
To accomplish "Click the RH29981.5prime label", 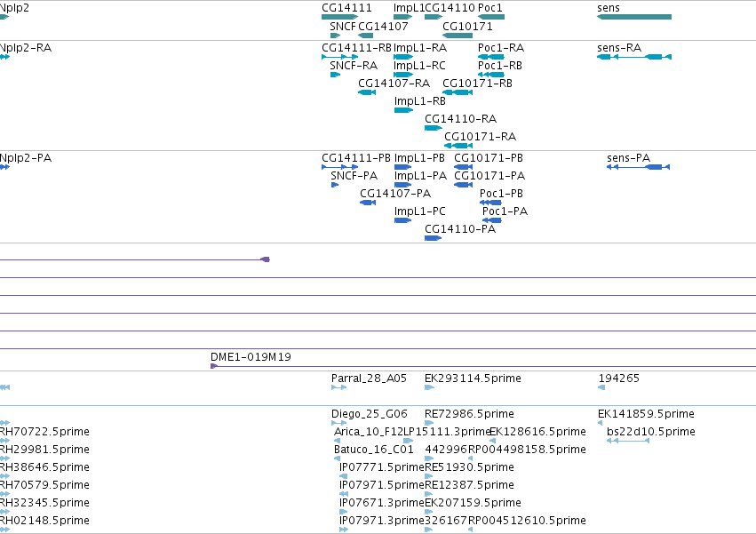I will [x=44, y=450].
